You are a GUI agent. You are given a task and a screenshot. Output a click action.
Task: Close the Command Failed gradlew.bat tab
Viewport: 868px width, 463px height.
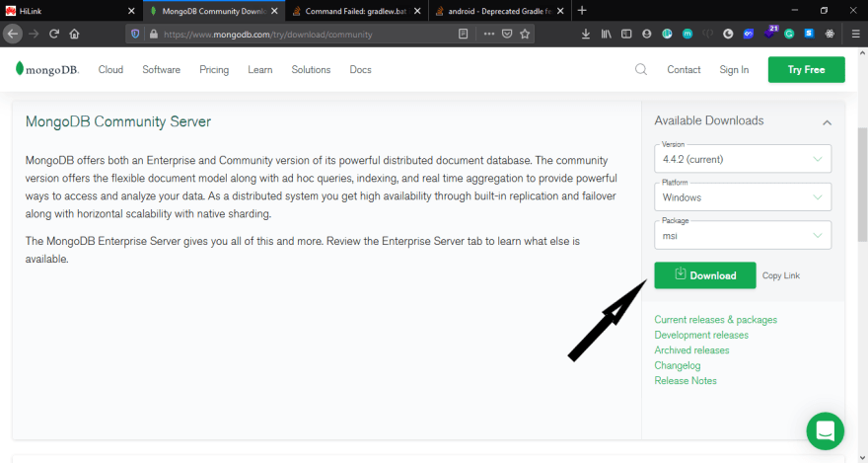pyautogui.click(x=417, y=11)
